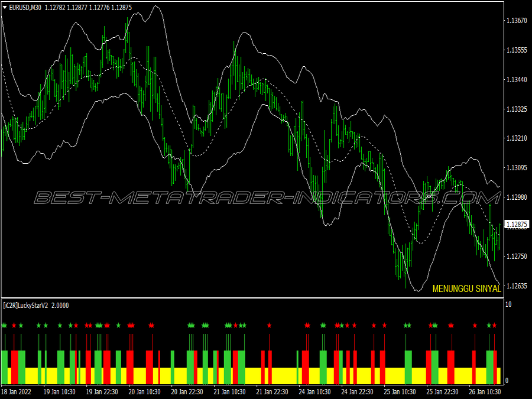Click the 1.13095 price axis label
This screenshot has height=399, width=532.
coord(517,168)
